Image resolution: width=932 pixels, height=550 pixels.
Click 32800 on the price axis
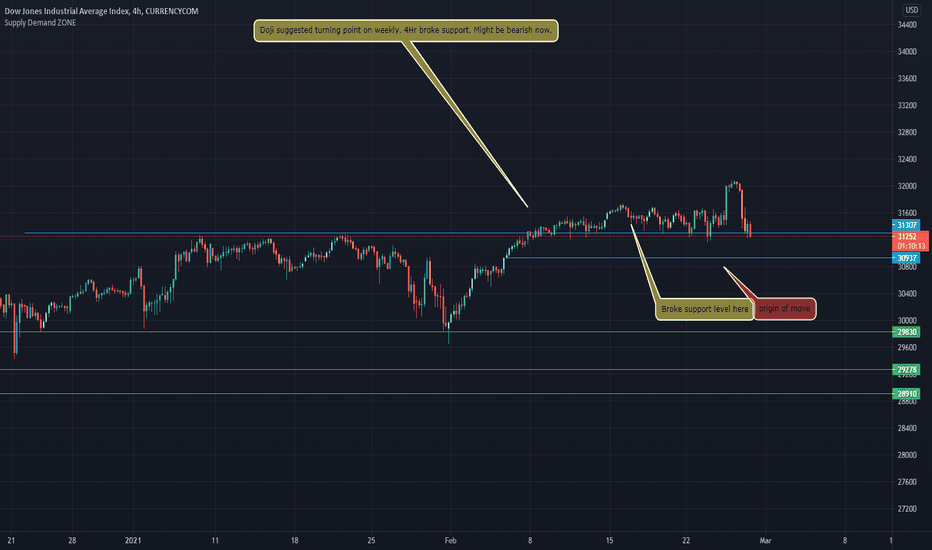tap(906, 132)
